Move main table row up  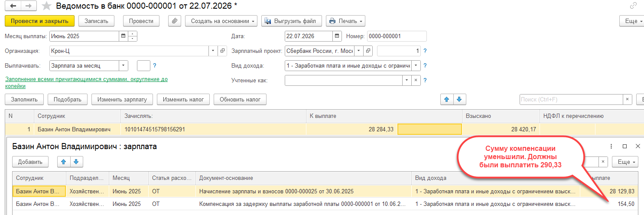click(x=446, y=100)
